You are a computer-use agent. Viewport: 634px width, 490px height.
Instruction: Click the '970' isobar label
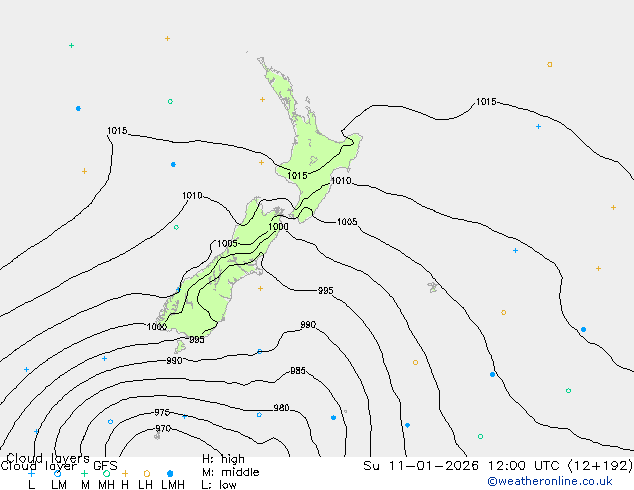click(x=163, y=429)
